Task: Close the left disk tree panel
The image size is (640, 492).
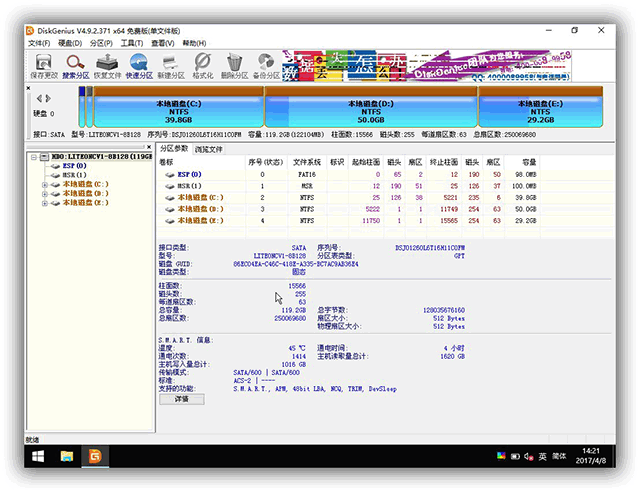Action: coord(149,147)
